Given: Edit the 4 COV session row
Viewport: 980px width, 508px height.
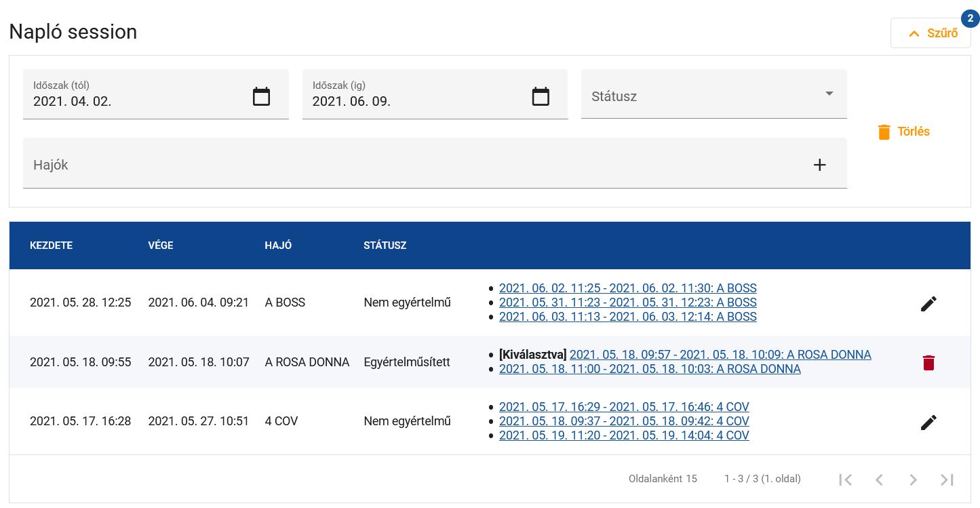Looking at the screenshot, I should (928, 423).
